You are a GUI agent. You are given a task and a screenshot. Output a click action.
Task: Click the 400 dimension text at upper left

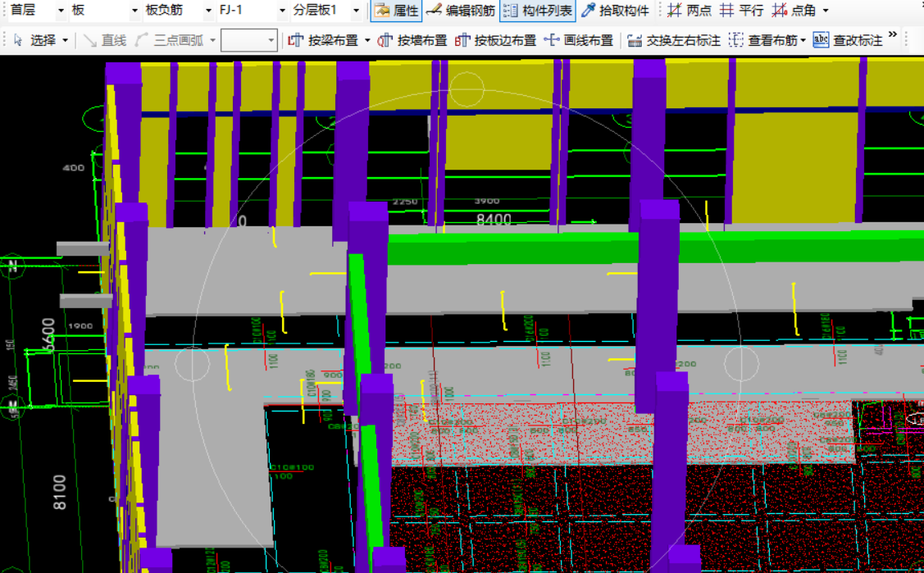(74, 168)
